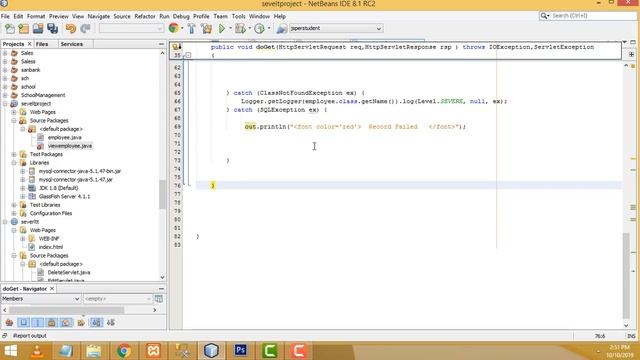Switch to the Files tab
The width and height of the screenshot is (640, 360).
[x=42, y=44]
